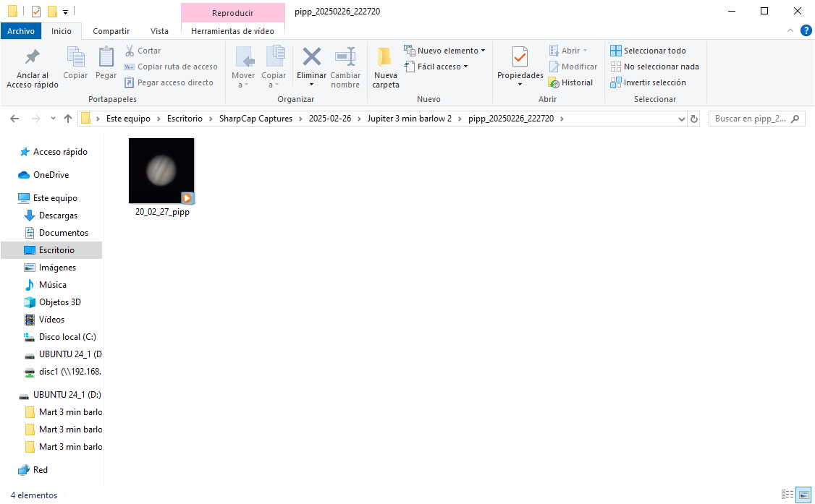
Task: Click the properties quick-access toolbar icon
Action: point(36,11)
